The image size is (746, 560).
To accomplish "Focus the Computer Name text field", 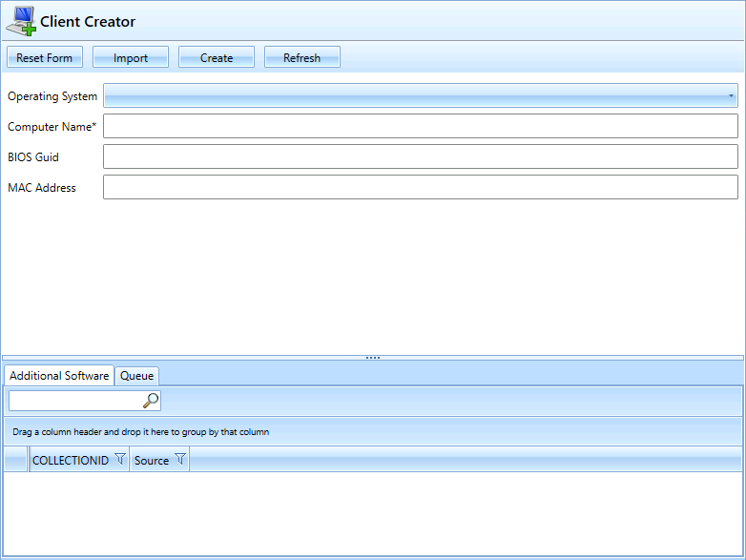I will click(420, 127).
